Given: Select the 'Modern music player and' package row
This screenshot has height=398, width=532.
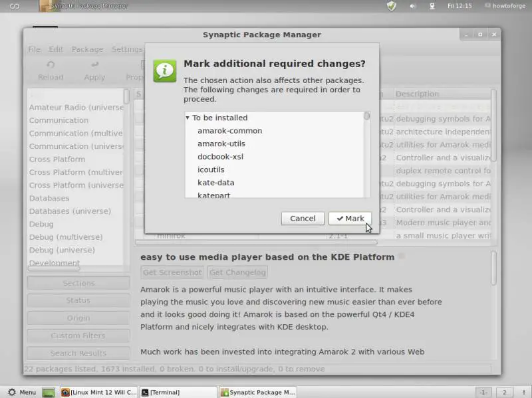Looking at the screenshot, I should [443, 223].
